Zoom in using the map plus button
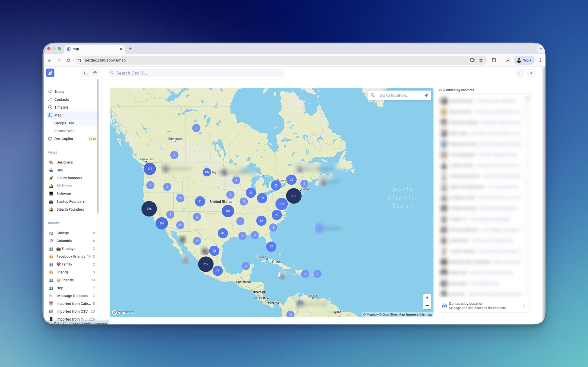Screen dimensions: 588x367 (x=427, y=298)
